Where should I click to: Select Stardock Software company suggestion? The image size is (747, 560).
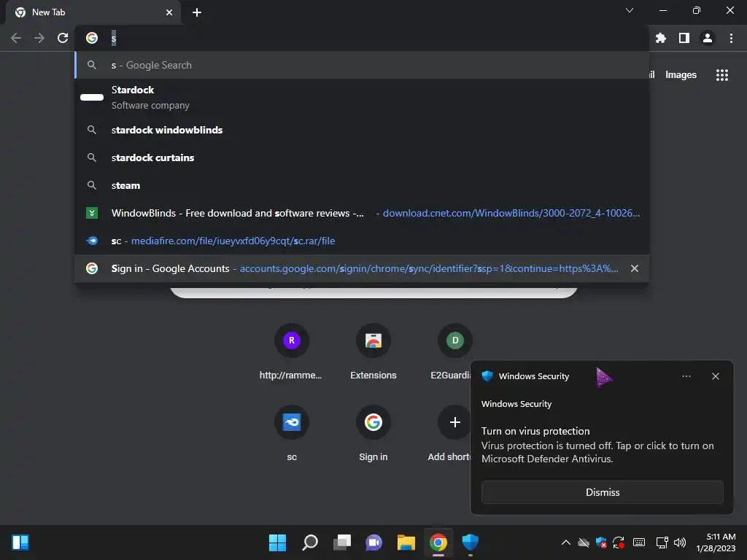362,98
